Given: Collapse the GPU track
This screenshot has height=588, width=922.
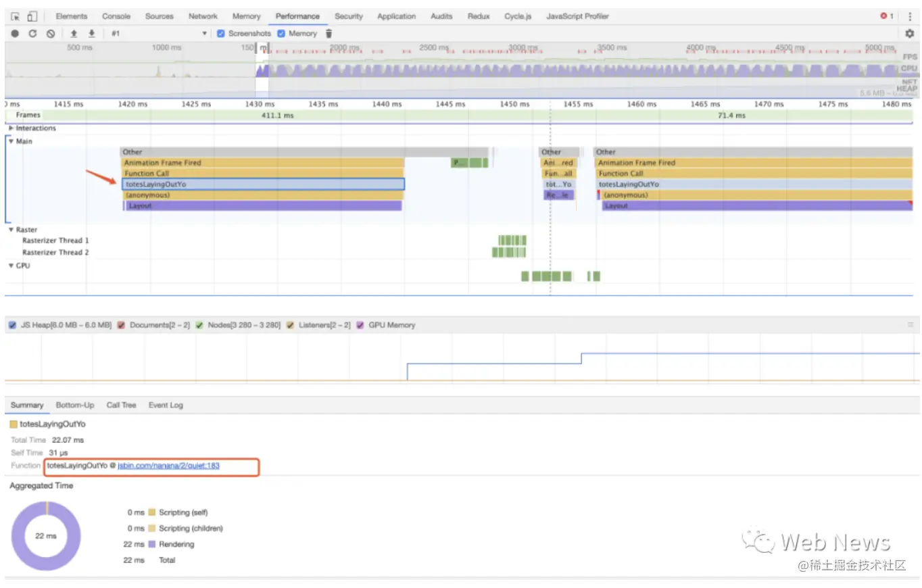Looking at the screenshot, I should pos(11,266).
